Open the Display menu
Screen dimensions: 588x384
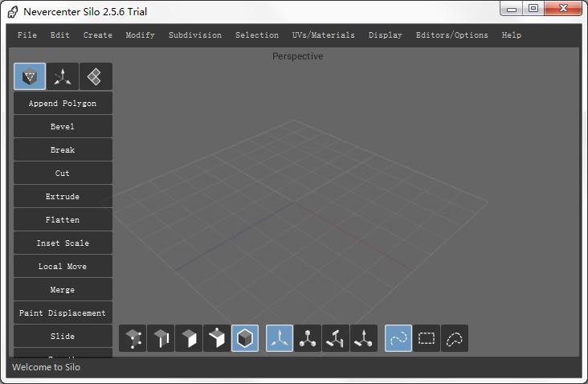click(x=385, y=35)
